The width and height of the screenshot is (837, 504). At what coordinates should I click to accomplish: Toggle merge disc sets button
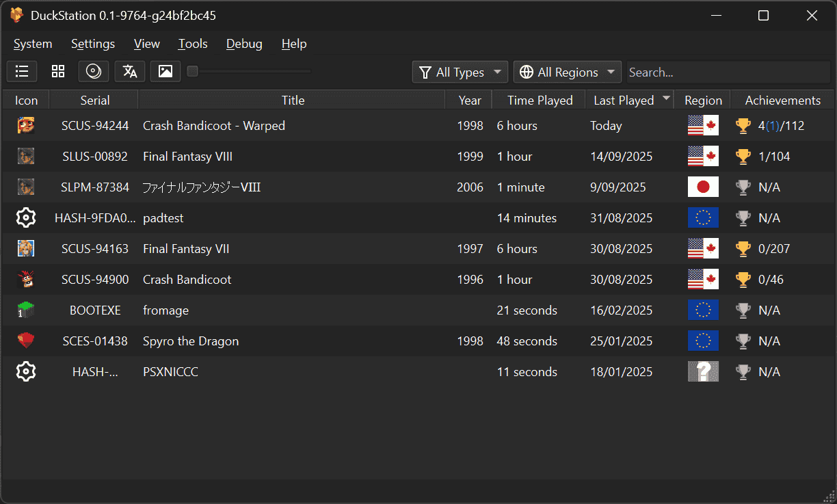[x=94, y=71]
